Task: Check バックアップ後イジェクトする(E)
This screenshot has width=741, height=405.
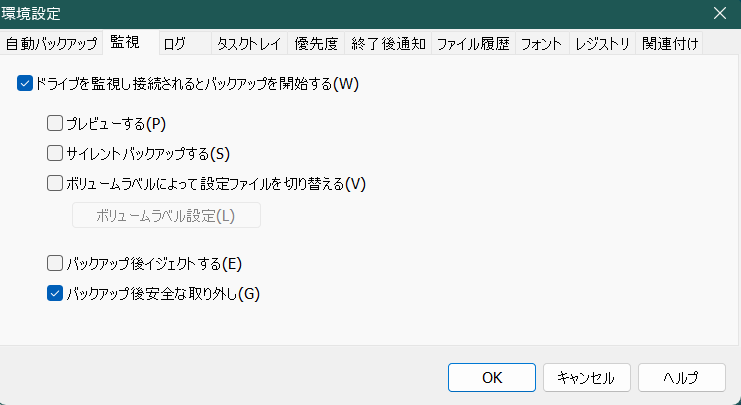Action: [55, 264]
